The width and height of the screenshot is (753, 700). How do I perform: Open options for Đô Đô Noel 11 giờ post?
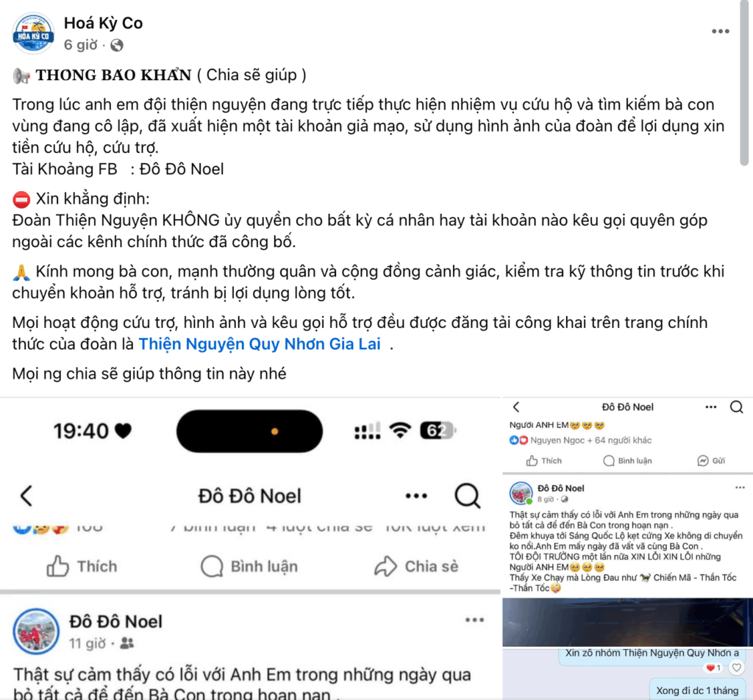[x=474, y=620]
